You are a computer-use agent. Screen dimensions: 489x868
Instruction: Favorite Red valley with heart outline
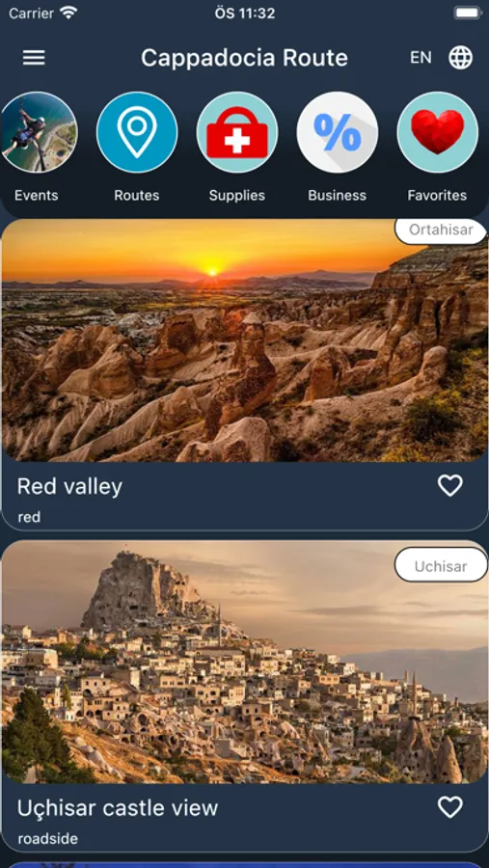click(x=449, y=486)
